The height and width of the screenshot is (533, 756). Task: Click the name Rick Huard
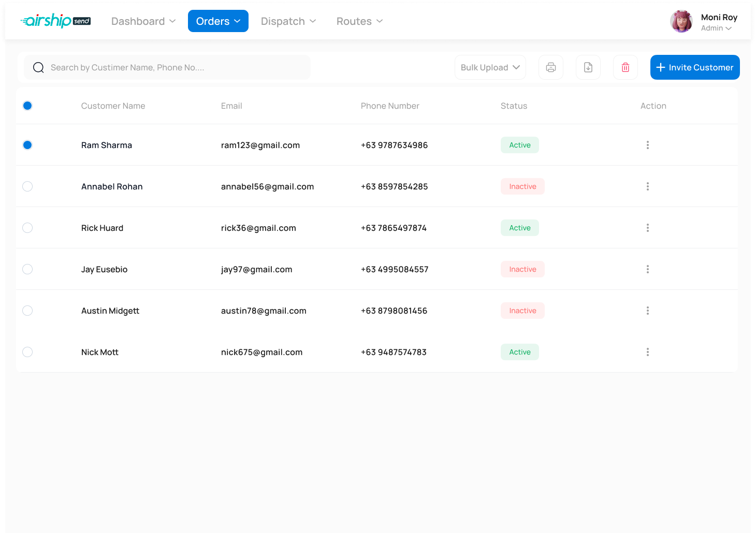102,228
